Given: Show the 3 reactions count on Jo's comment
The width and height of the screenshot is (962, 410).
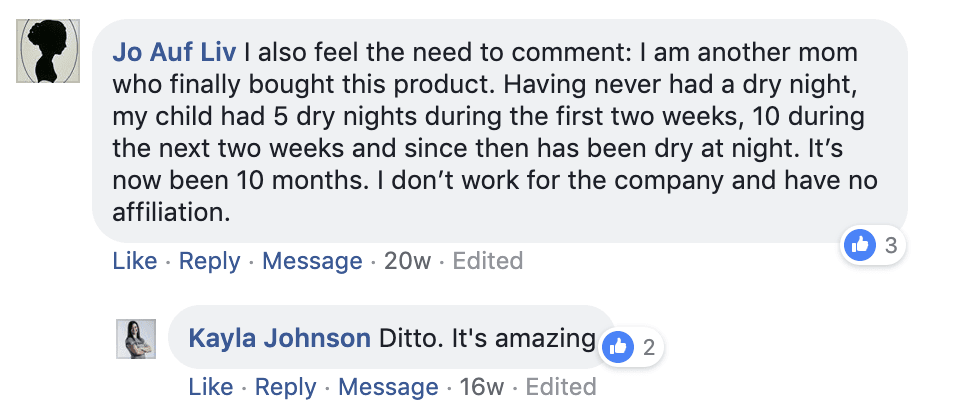Looking at the screenshot, I should tap(890, 243).
